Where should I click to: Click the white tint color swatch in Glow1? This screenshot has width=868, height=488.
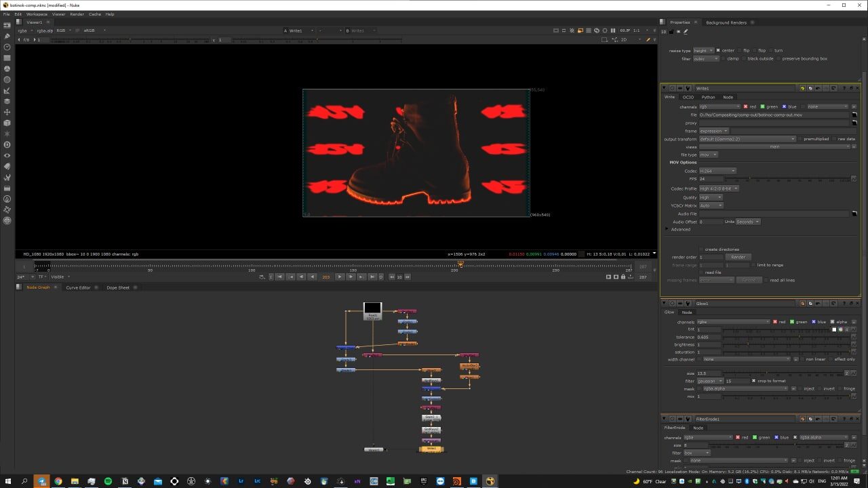point(835,329)
